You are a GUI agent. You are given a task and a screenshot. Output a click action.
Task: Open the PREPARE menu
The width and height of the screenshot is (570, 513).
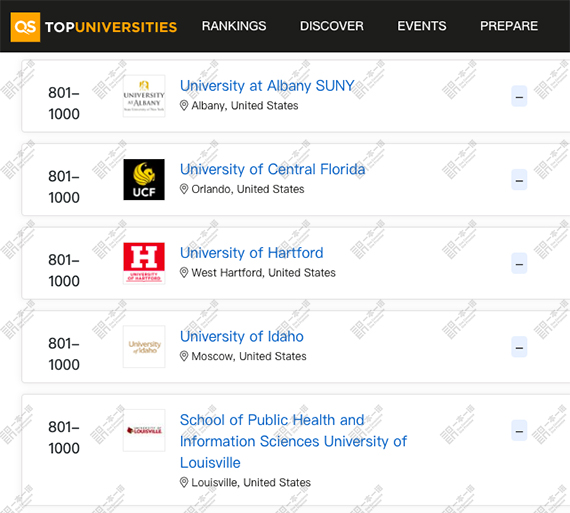509,26
